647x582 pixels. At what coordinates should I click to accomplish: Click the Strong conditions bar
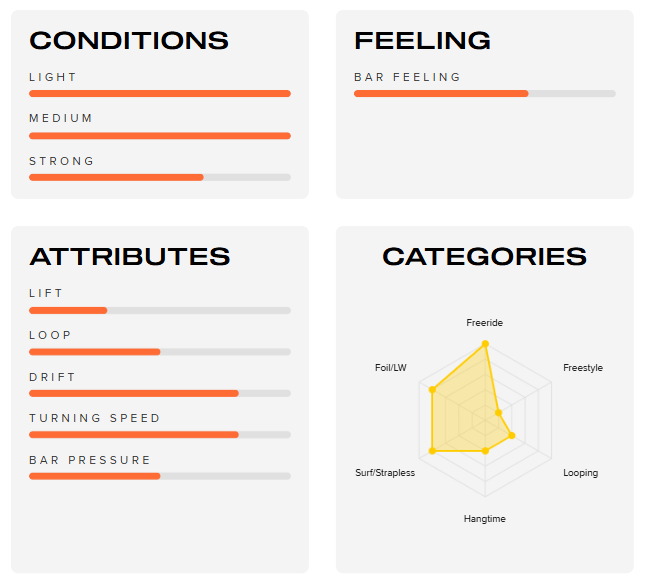(160, 178)
